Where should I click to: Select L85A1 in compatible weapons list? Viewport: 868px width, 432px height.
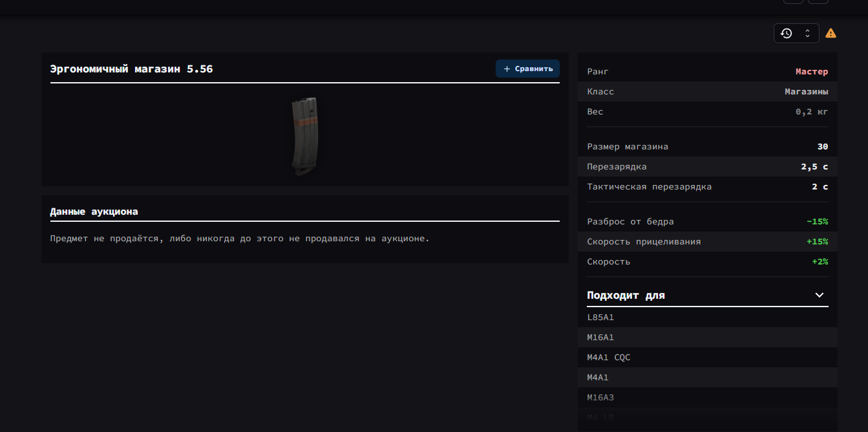click(600, 318)
